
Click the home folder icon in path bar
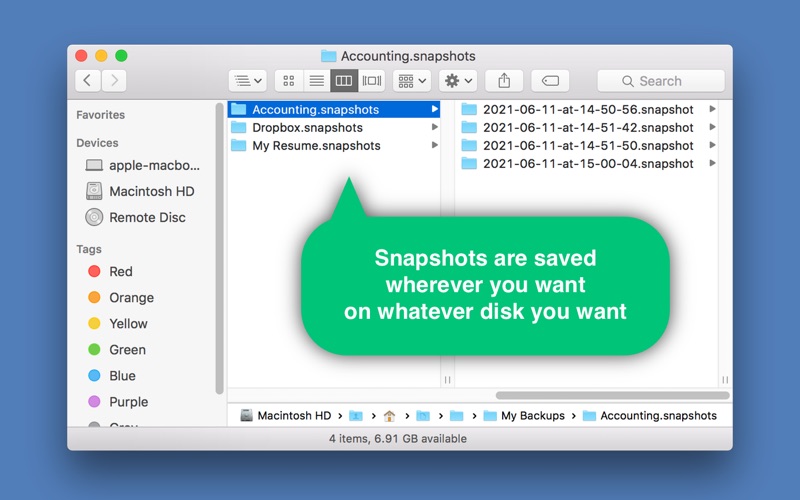(x=389, y=416)
